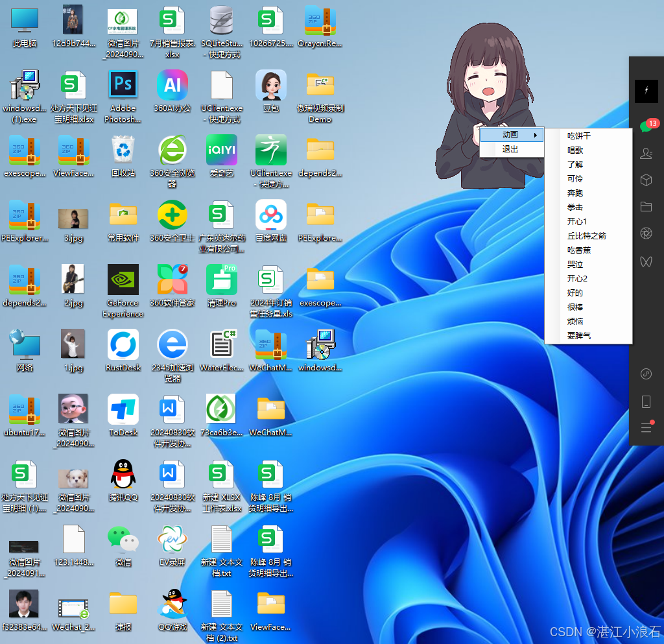664x644 pixels.
Task: Open the RustDesk shortcut
Action: (123, 344)
